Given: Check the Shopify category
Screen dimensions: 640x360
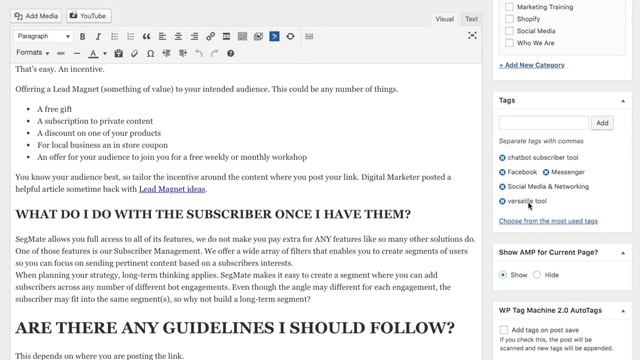Looking at the screenshot, I should coord(509,19).
